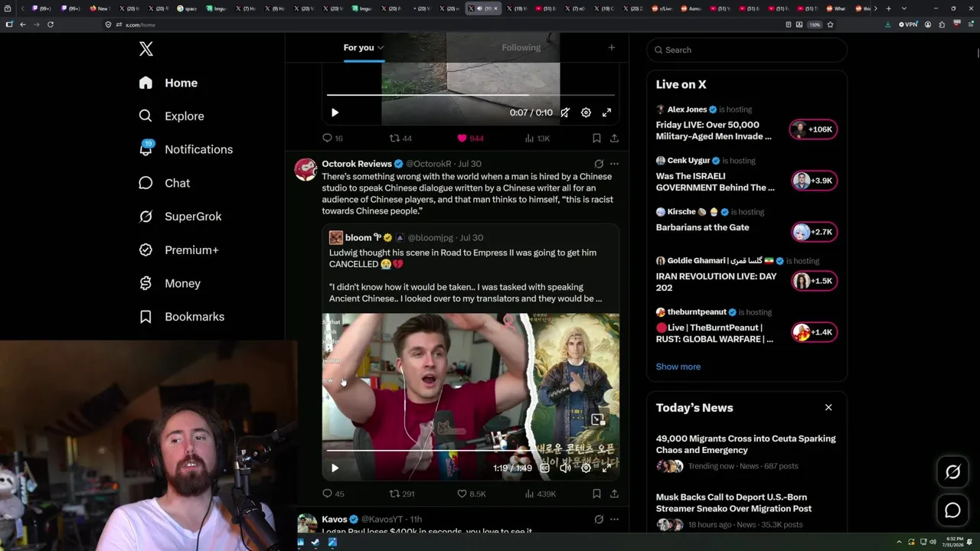The image size is (980, 551).
Task: Join Kirsche live with +2.7K button
Action: point(814,232)
